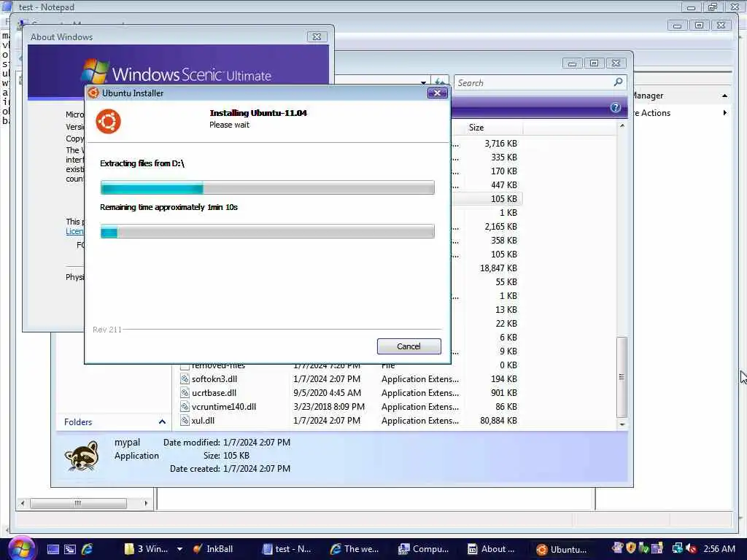This screenshot has width=747, height=560.
Task: Click the magnifier icon in Explorer search
Action: coord(619,82)
